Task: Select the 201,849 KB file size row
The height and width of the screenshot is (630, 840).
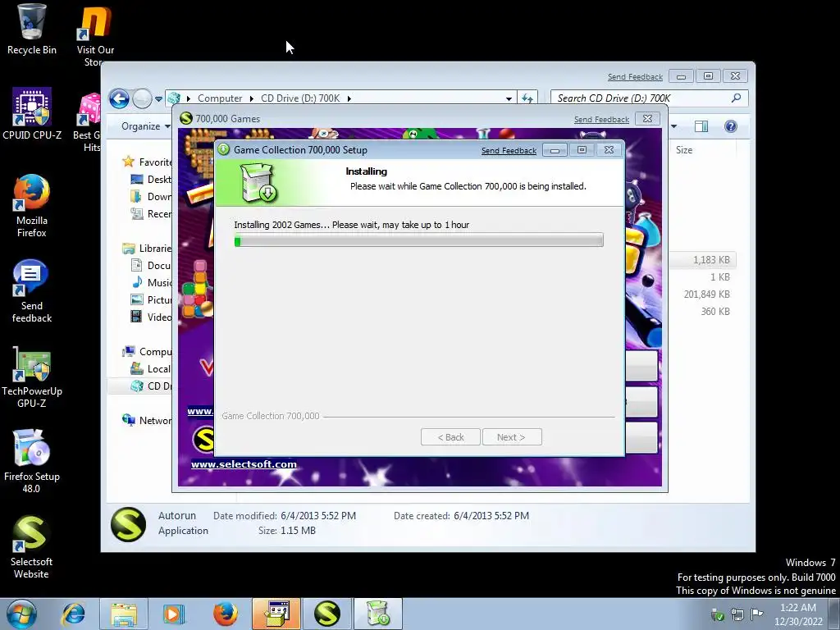Action: click(x=706, y=294)
